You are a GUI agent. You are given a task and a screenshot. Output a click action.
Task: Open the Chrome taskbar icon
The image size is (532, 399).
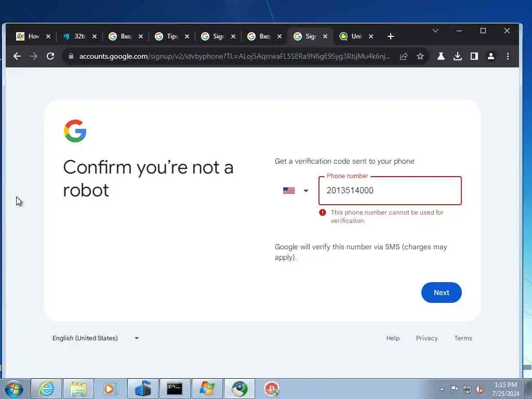click(239, 389)
